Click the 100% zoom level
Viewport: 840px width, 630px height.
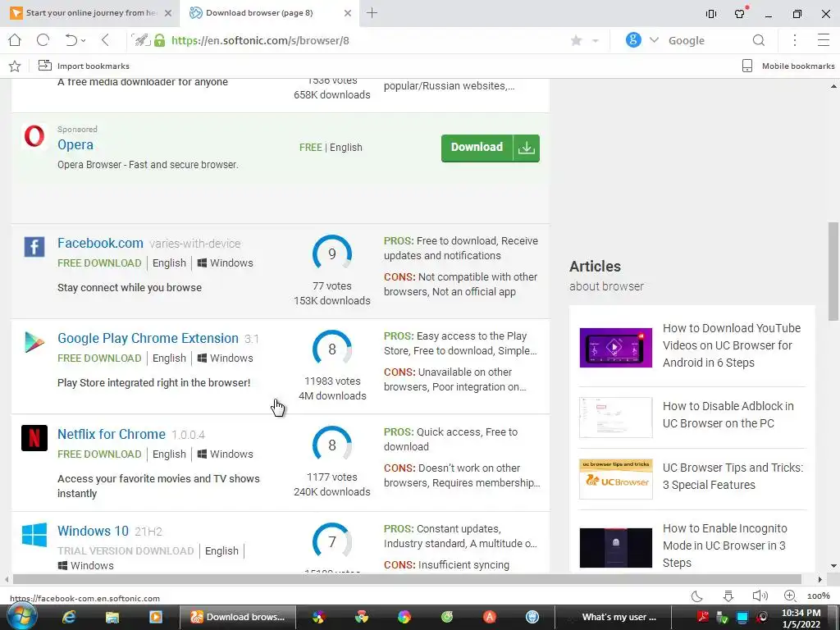coord(819,596)
